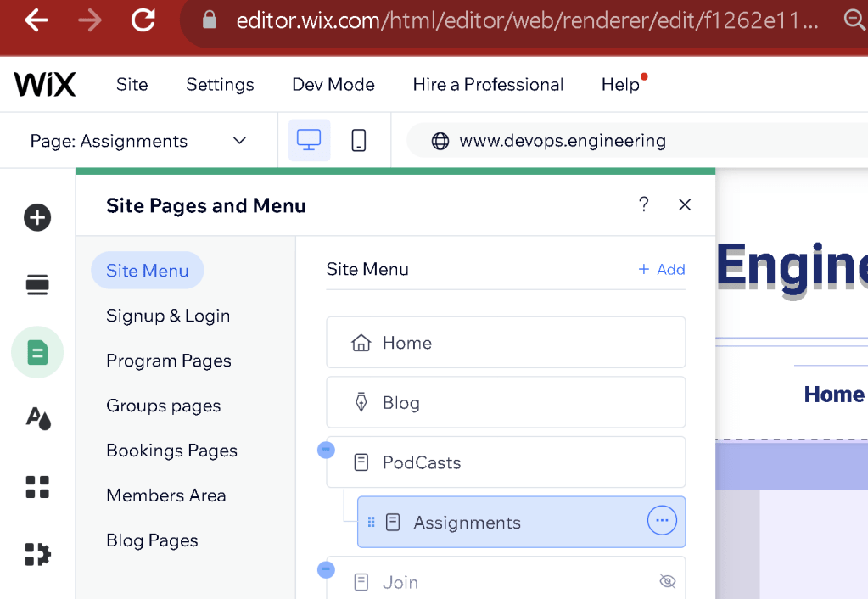Select the PodCasts page item
The width and height of the screenshot is (868, 599).
click(x=506, y=462)
